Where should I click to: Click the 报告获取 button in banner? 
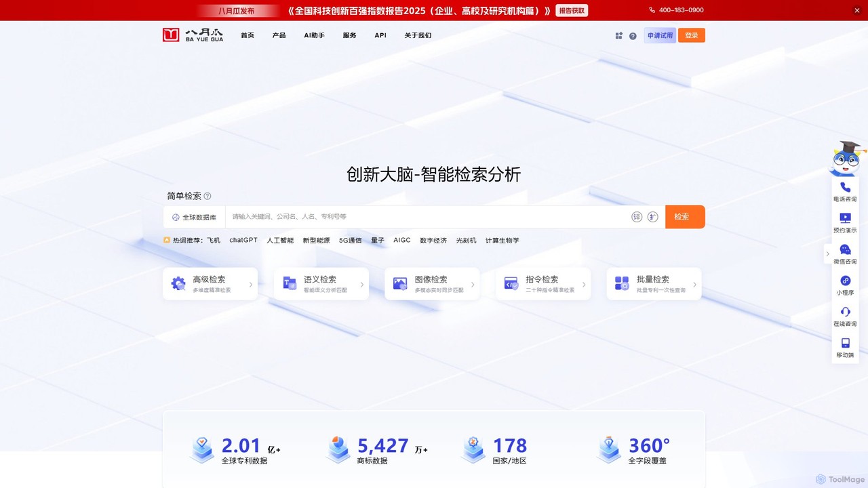click(572, 10)
